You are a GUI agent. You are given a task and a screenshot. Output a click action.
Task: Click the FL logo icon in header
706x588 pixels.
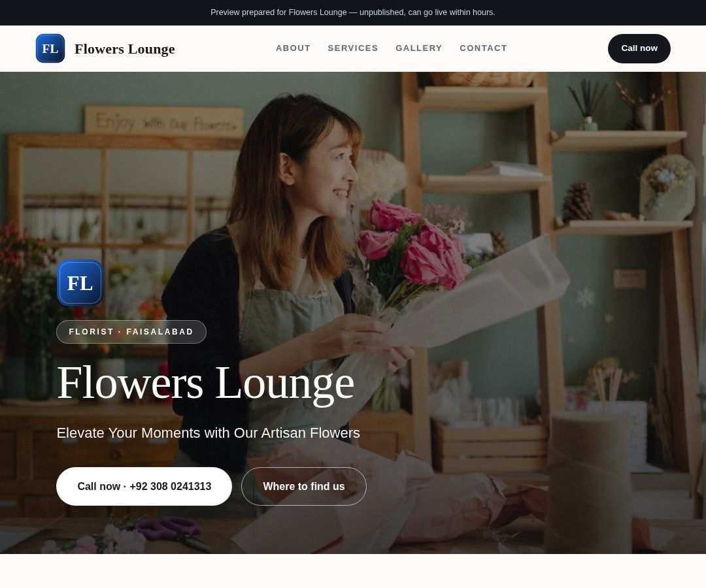point(50,48)
